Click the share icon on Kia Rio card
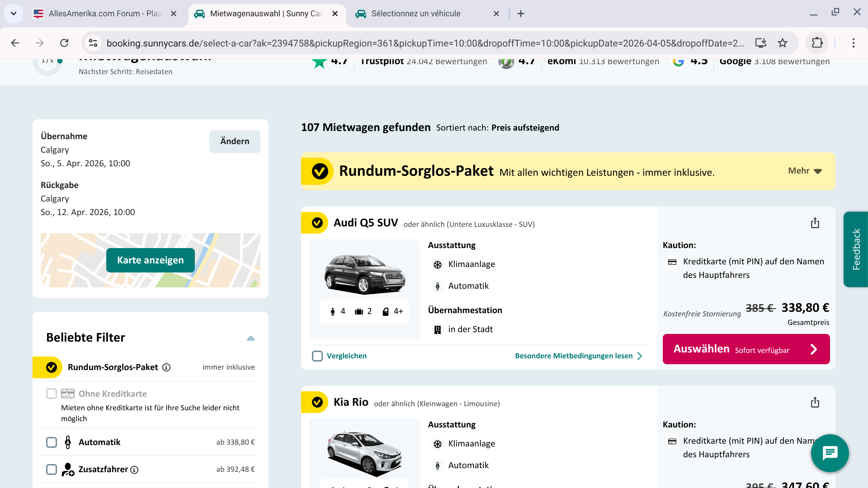This screenshot has height=488, width=868. tap(815, 402)
